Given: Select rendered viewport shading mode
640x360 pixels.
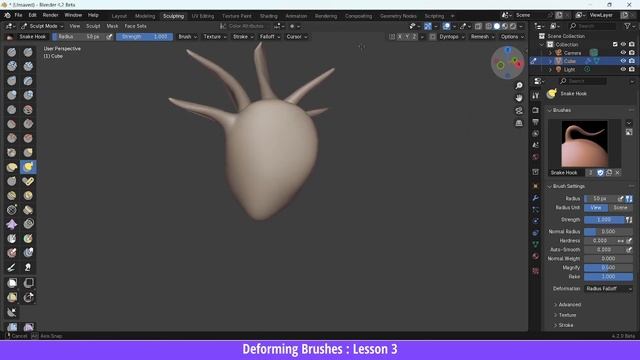Looking at the screenshot, I should [x=513, y=26].
